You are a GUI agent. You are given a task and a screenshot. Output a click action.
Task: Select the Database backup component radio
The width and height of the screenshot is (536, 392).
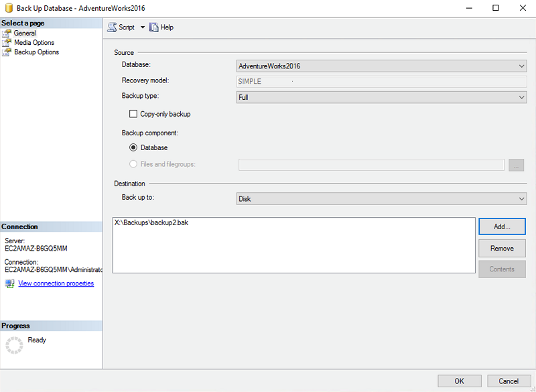(x=133, y=148)
